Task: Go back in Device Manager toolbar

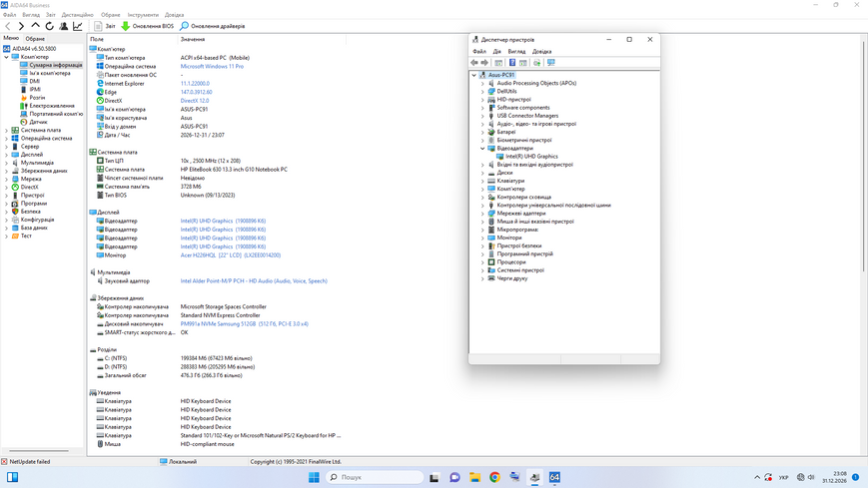Action: 474,63
